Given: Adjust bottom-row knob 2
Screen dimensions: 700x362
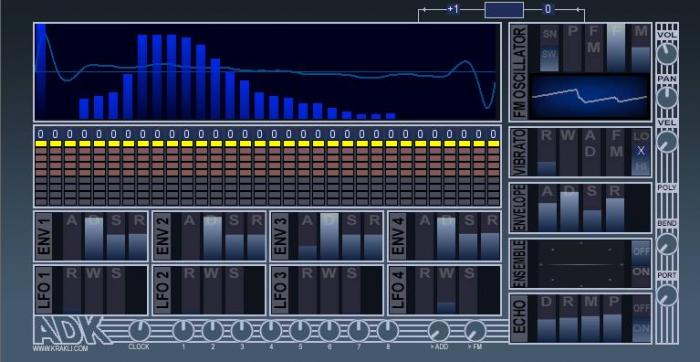Looking at the screenshot, I should pyautogui.click(x=213, y=331).
